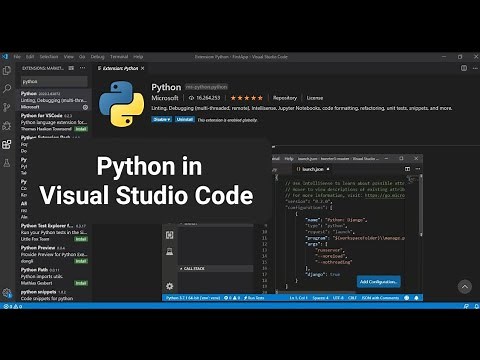Click the feedback icon in main status bar
Screen dimensions: 480x360
pyautogui.click(x=466, y=306)
